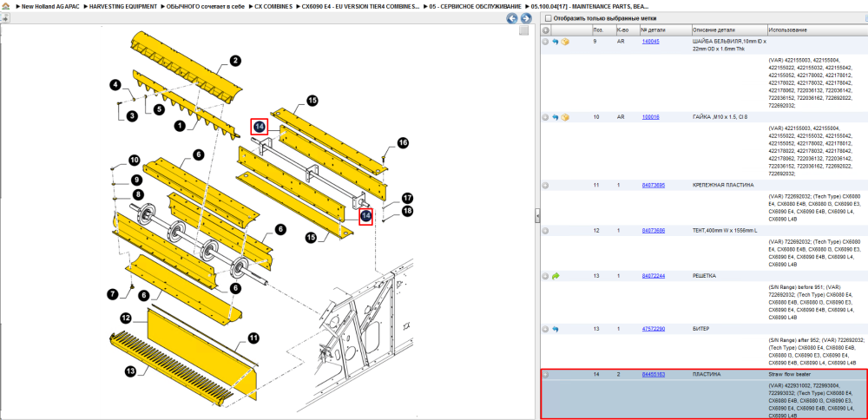The width and height of the screenshot is (868, 420).
Task: Select callout 8 in the diagram
Action: pos(137,194)
